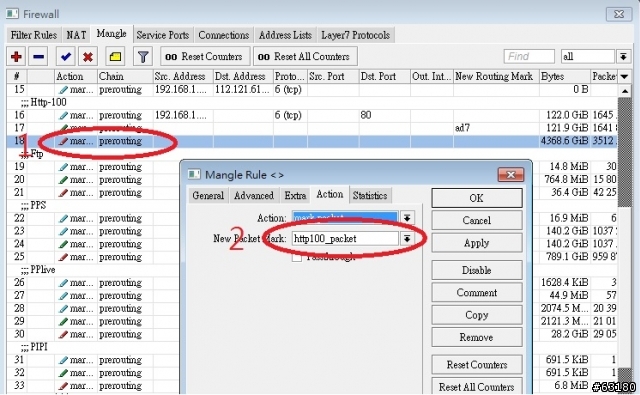Open Statistics tab in Mangle Rule dialog
Screen dimensions: 640x395
pyautogui.click(x=370, y=195)
